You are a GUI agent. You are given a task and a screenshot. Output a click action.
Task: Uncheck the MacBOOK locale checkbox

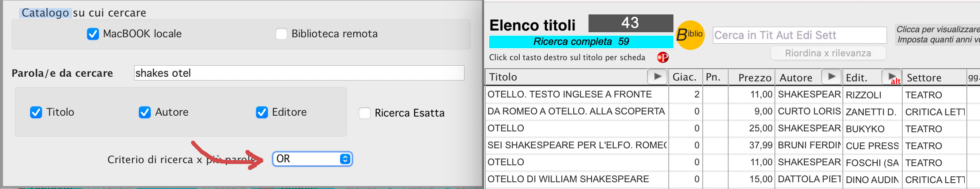pos(93,34)
